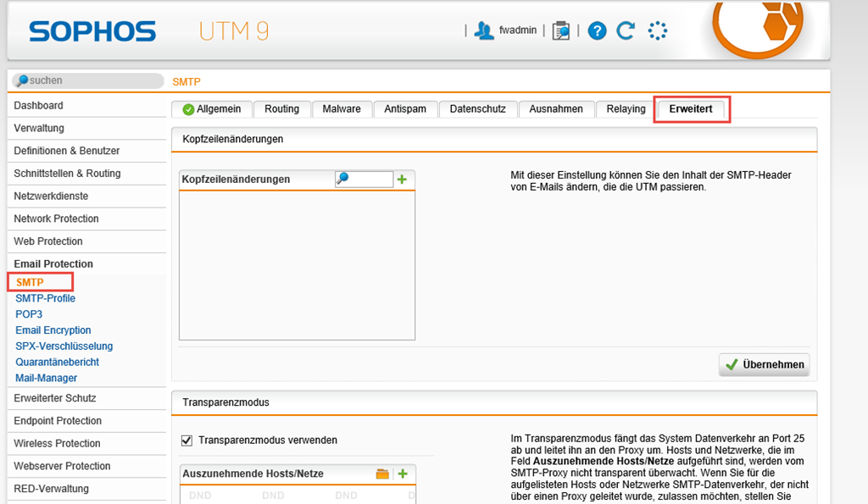Go to SPX-Verschlüsselung page
Screen dimensions: 868x504
(x=64, y=346)
